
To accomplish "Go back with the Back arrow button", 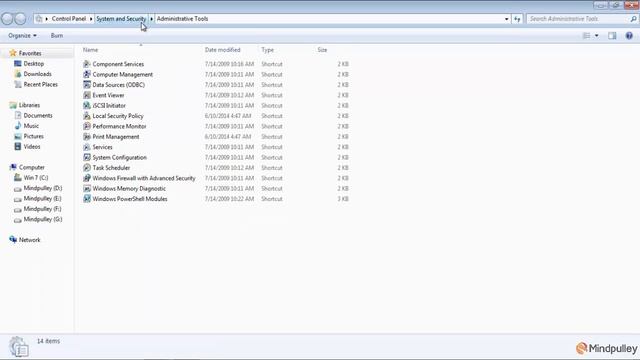I will coord(7,18).
